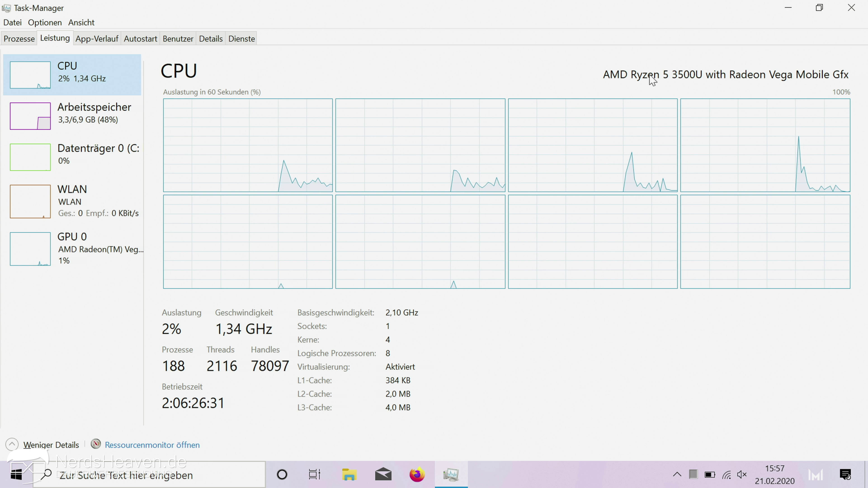Switch to the Dienste tab
This screenshot has height=488, width=868.
pos(242,39)
